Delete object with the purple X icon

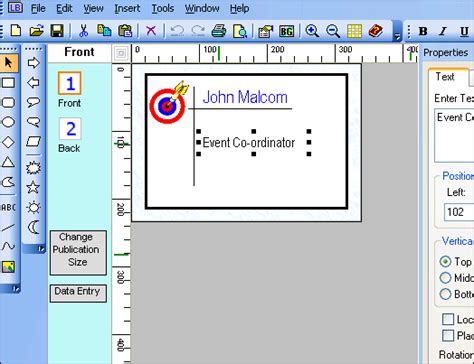coord(151,31)
